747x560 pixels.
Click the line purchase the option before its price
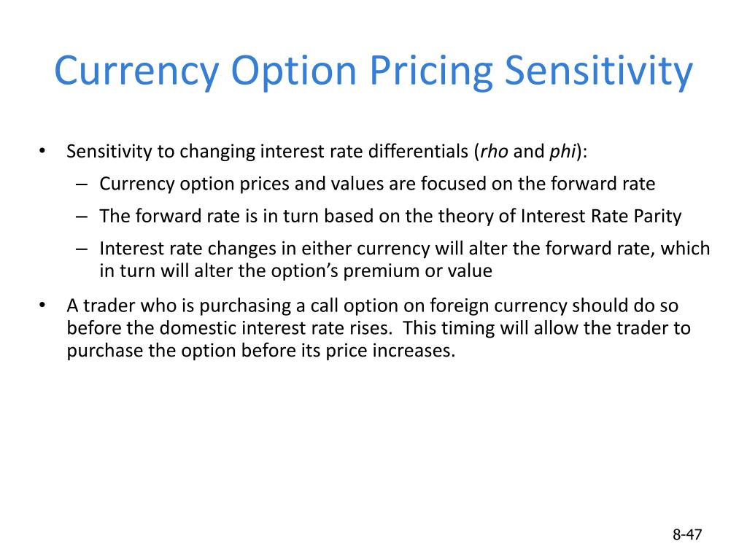point(261,351)
